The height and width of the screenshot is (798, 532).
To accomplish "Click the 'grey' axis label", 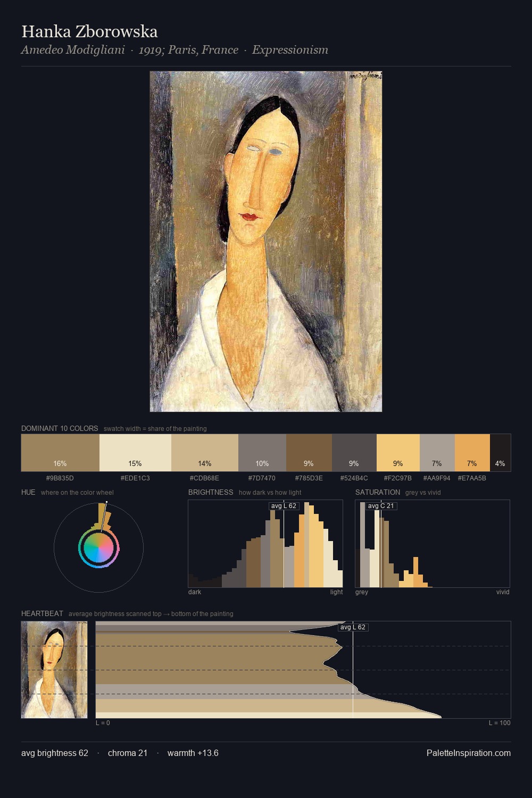I will [362, 592].
